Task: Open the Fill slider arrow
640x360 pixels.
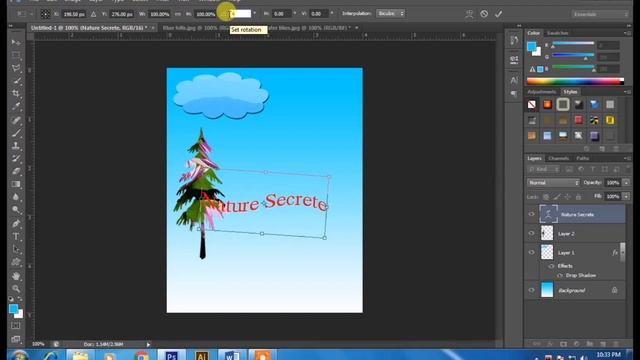Action: (x=626, y=196)
